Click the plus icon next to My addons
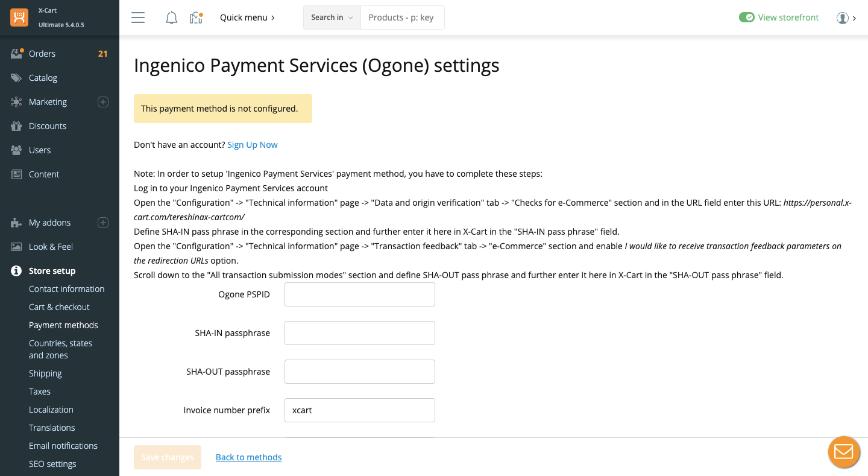This screenshot has height=476, width=868. tap(103, 223)
